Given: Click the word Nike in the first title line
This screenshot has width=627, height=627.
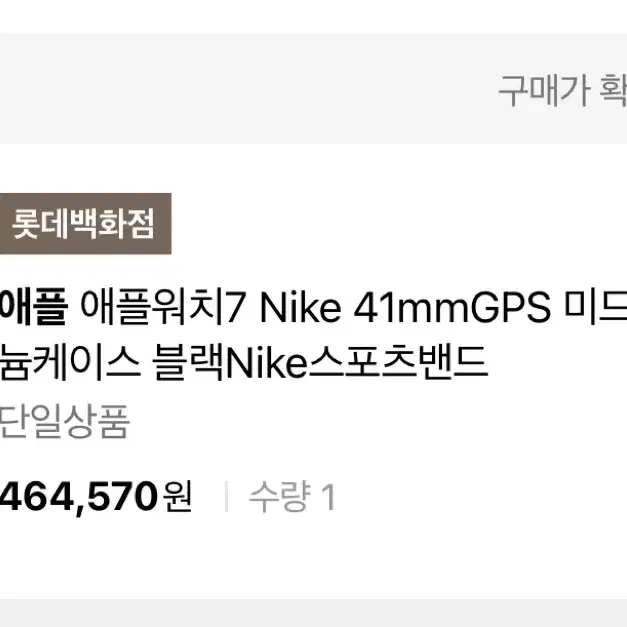Looking at the screenshot, I should click(x=301, y=308).
